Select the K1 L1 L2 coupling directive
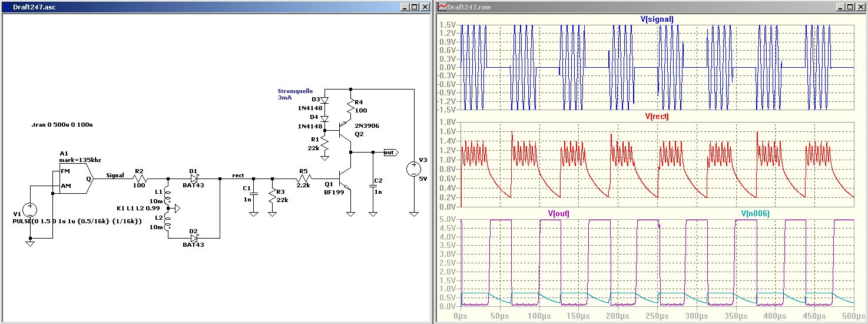 click(x=138, y=209)
